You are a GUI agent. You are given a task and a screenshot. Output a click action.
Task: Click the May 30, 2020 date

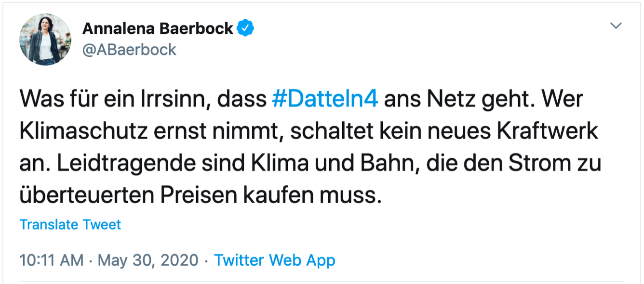point(148,260)
